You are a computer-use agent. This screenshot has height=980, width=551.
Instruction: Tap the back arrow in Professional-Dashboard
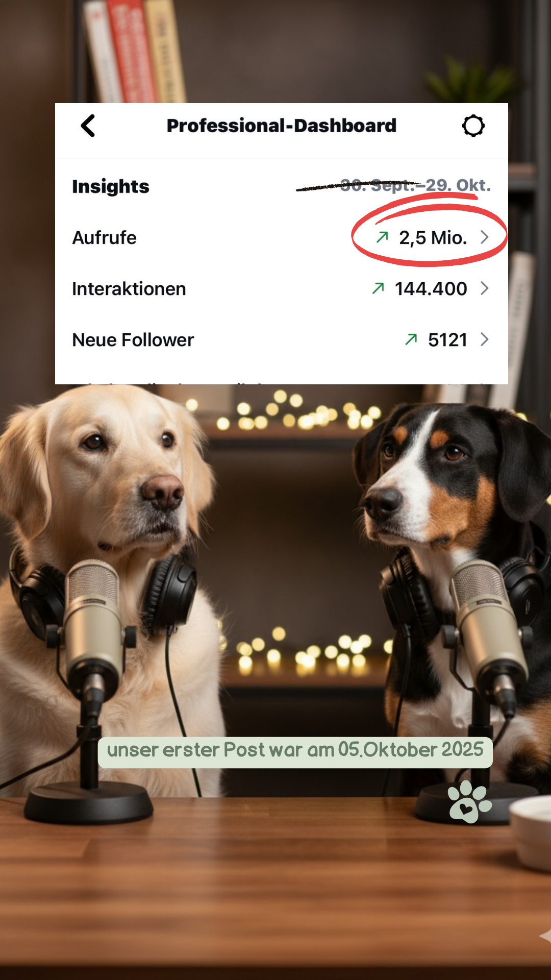[88, 126]
